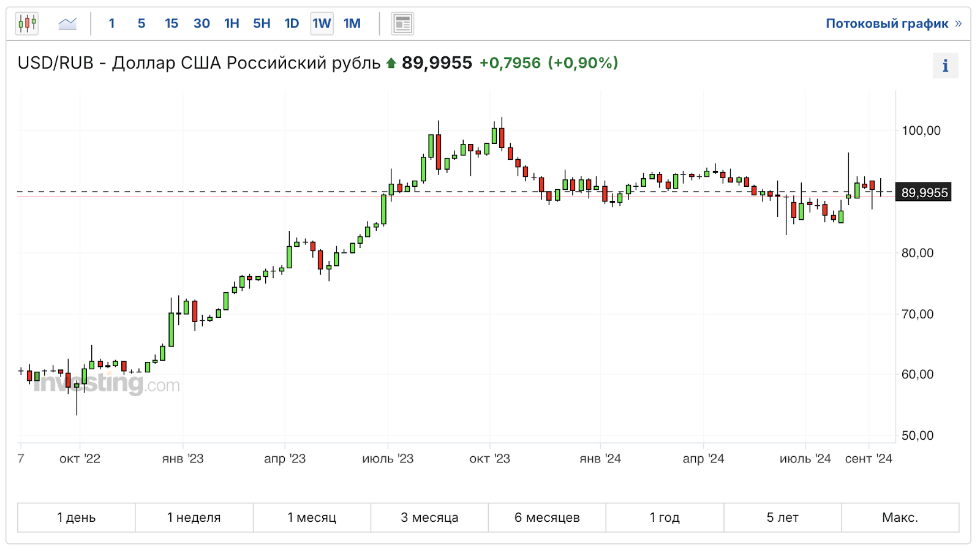
Task: Click the info 'i' icon
Action: click(x=945, y=66)
